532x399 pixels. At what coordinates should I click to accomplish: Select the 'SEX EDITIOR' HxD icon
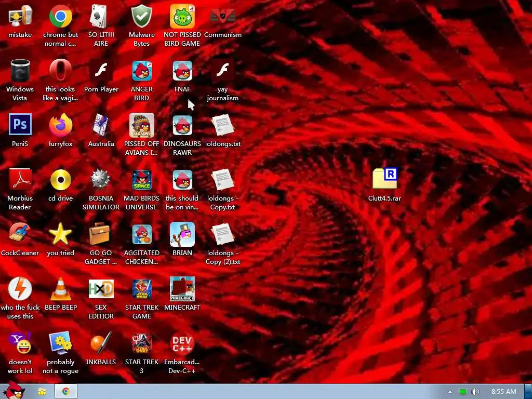101,289
